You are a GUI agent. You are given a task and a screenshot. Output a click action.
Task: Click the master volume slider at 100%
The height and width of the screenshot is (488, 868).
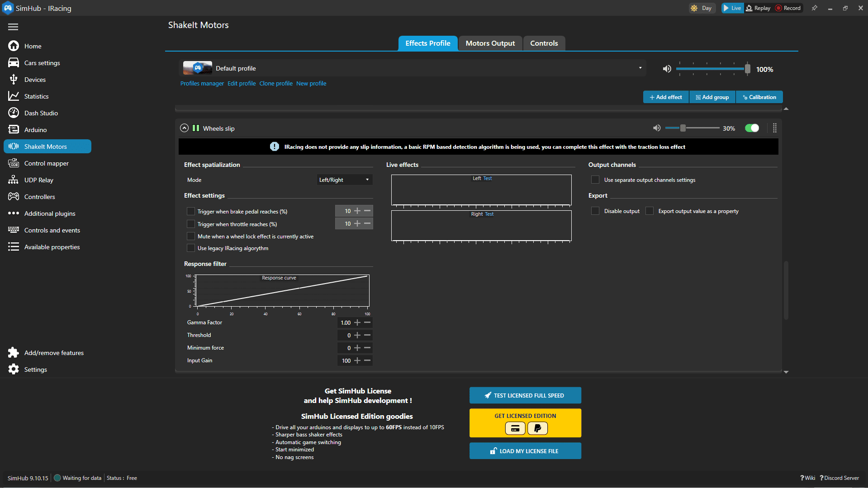[x=747, y=69]
